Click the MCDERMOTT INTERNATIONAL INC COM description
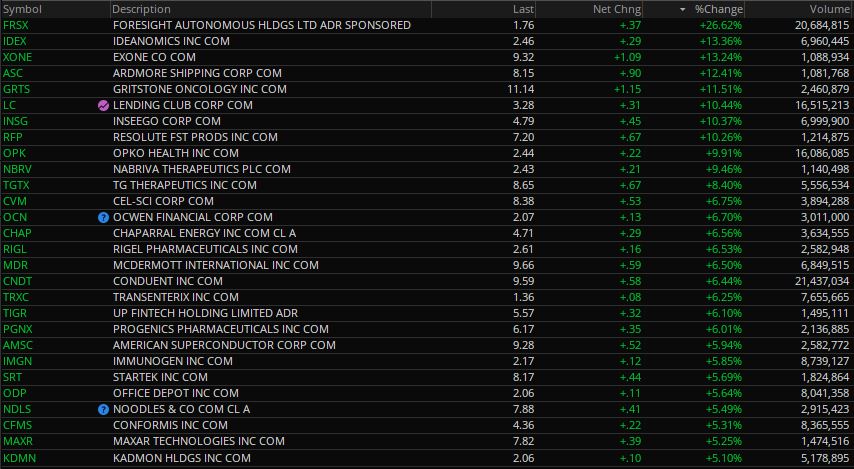 click(x=216, y=265)
